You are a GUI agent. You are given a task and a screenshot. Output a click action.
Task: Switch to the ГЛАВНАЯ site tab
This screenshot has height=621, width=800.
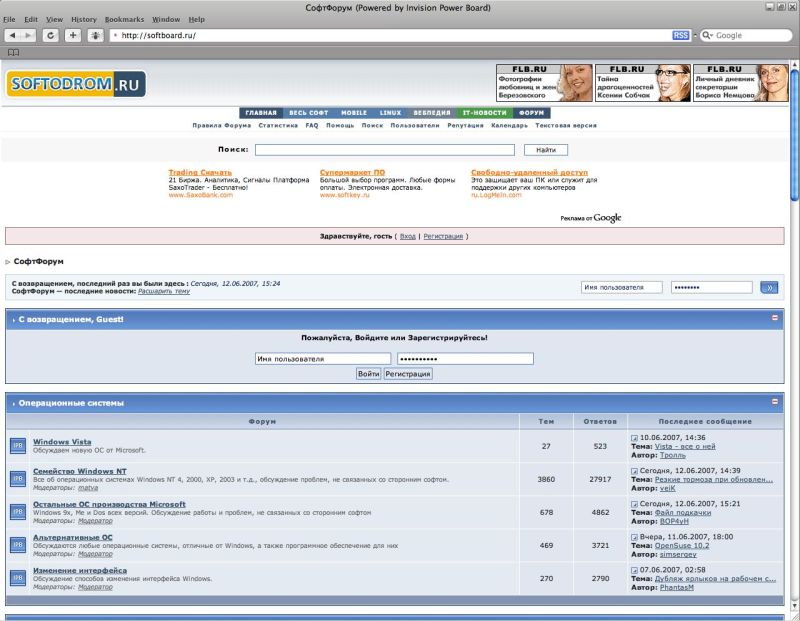[x=261, y=113]
